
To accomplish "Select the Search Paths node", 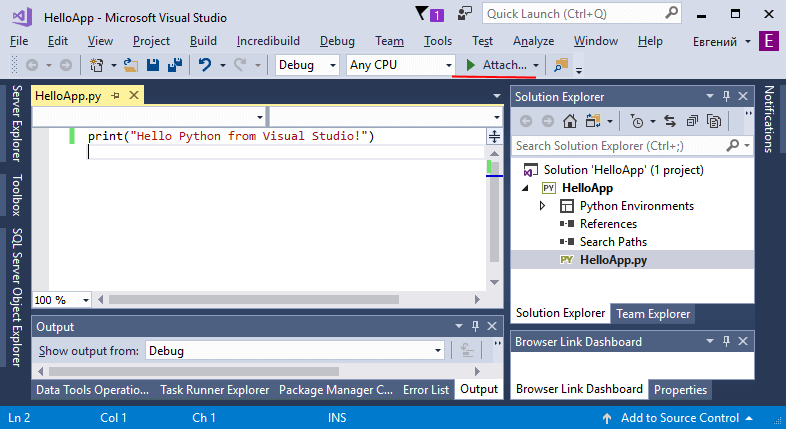I will (x=613, y=242).
